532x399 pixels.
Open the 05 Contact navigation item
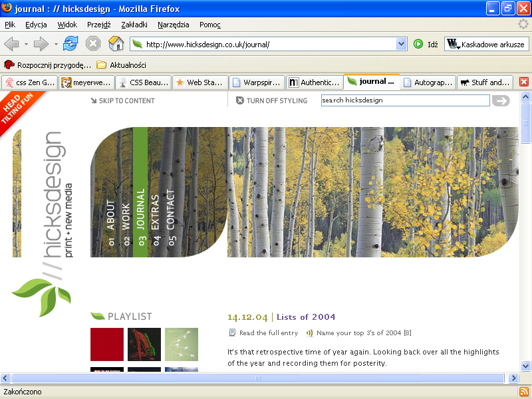(x=171, y=217)
